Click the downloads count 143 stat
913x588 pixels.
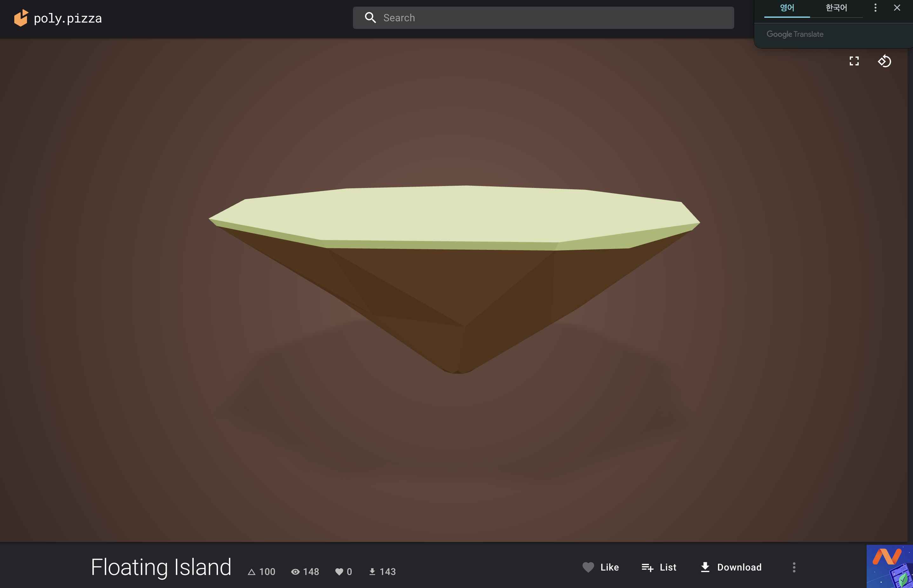382,571
